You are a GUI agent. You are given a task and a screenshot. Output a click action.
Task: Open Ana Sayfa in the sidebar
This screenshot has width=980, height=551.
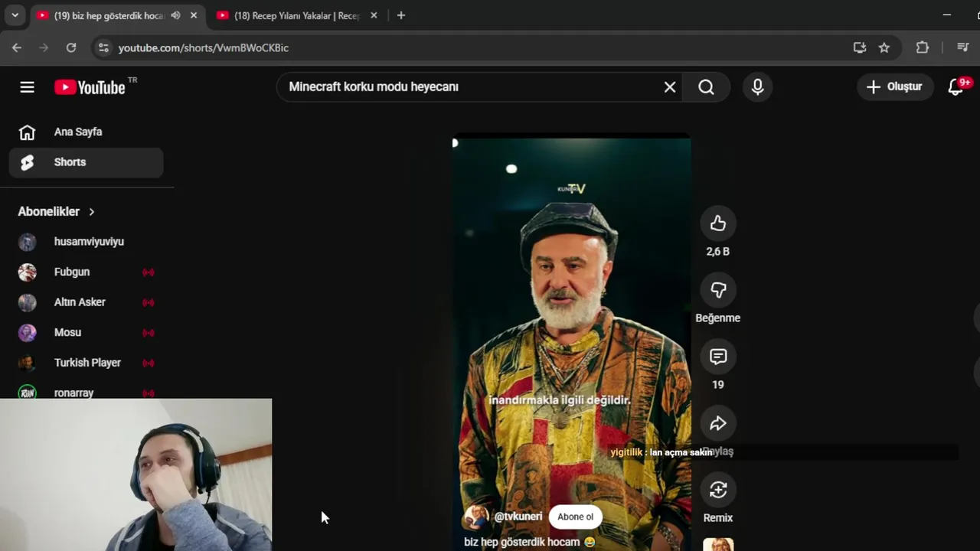86,132
